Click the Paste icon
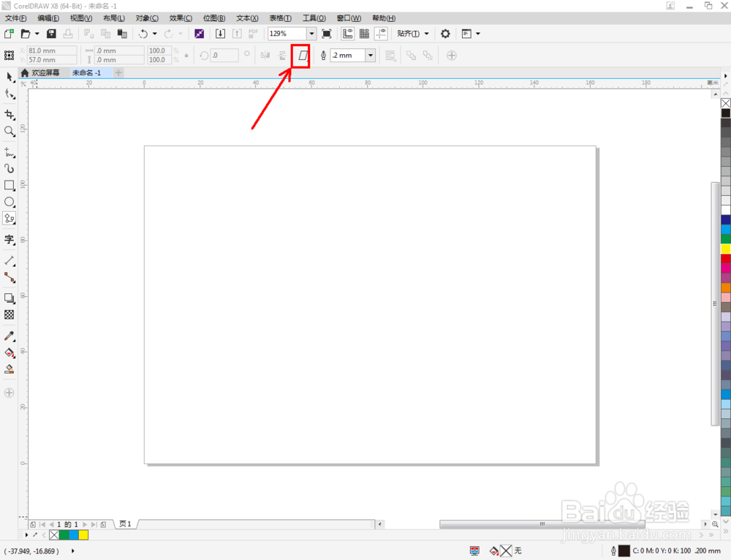The height and width of the screenshot is (560, 731). pos(122,34)
